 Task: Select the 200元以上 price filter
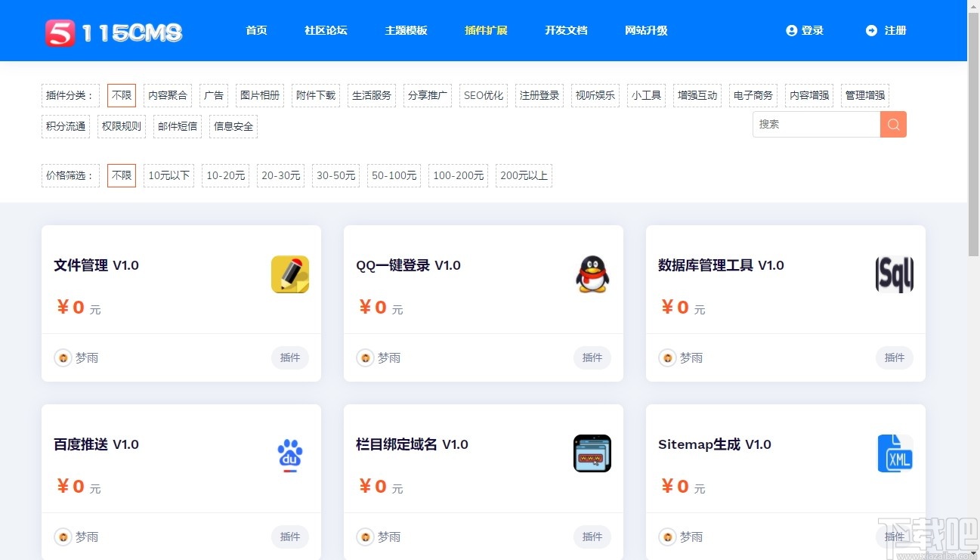pyautogui.click(x=524, y=175)
